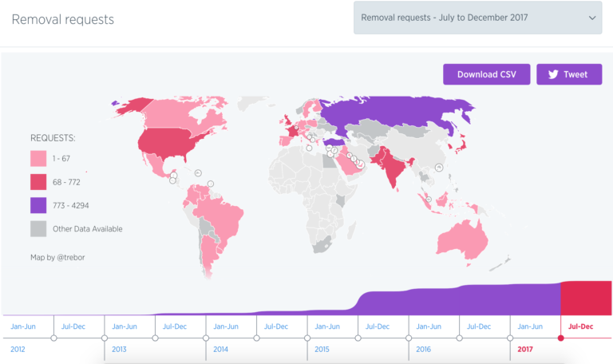Click the purple 773 - 4294 legend swatch
The height and width of the screenshot is (364, 613).
coord(38,205)
